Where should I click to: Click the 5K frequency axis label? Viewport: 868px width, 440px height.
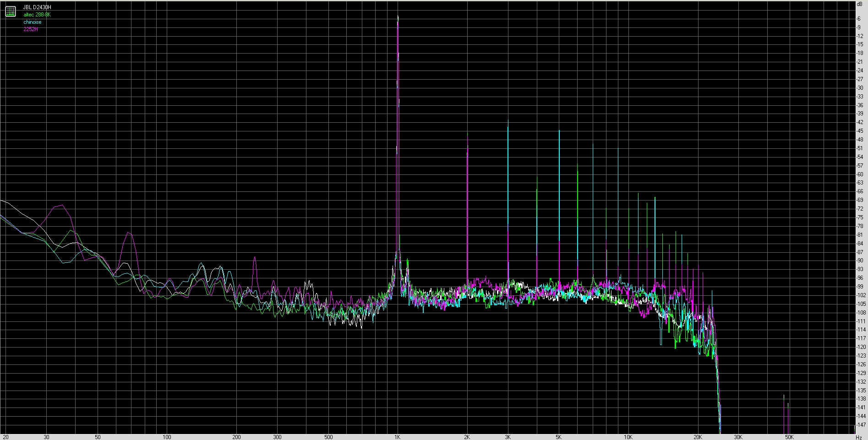pos(559,437)
